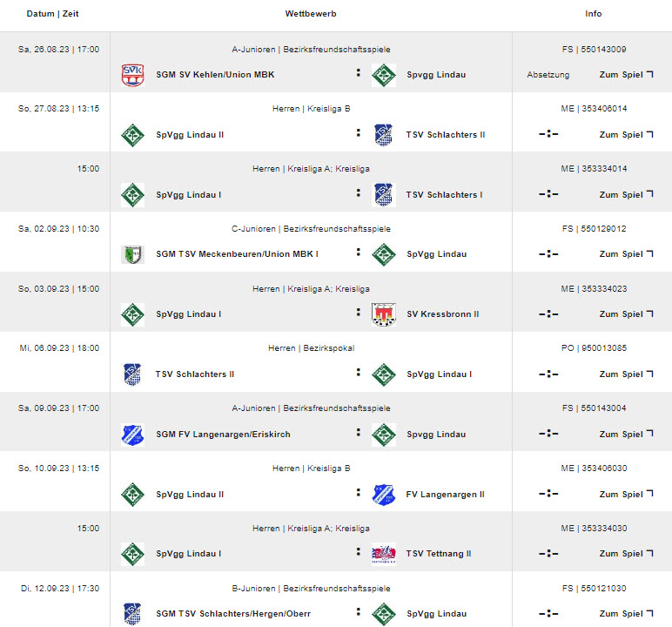Image resolution: width=672 pixels, height=627 pixels.
Task: Open Zum Spiel for Bezirkspokal game 950013085
Action: [626, 374]
